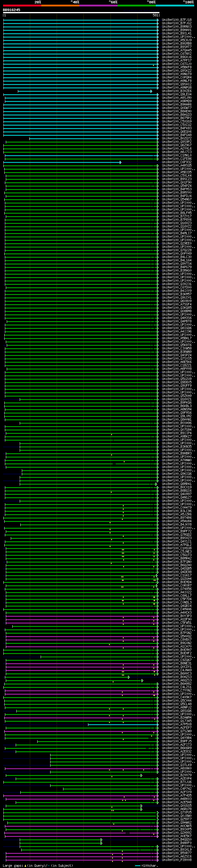Click label UniRef100_B9IKL9
The image size is (197, 868).
tap(176, 850)
